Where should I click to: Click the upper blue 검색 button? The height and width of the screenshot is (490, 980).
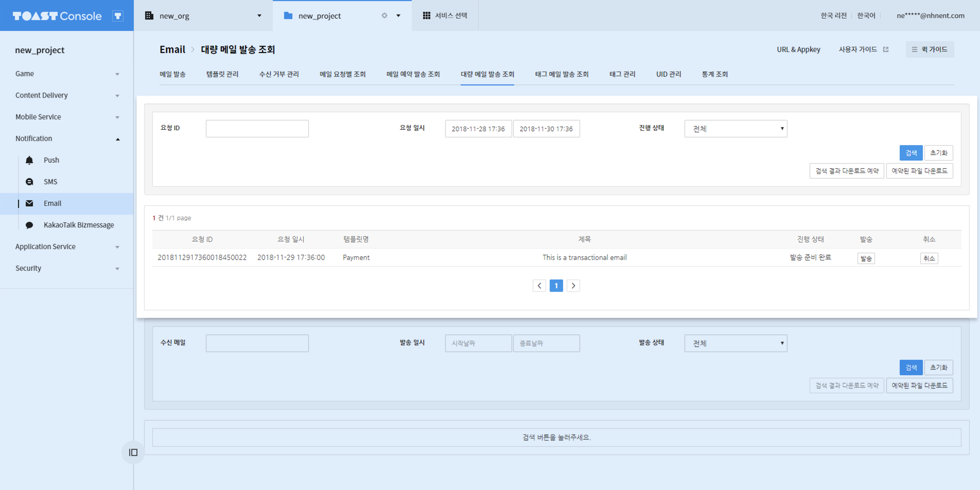point(911,153)
